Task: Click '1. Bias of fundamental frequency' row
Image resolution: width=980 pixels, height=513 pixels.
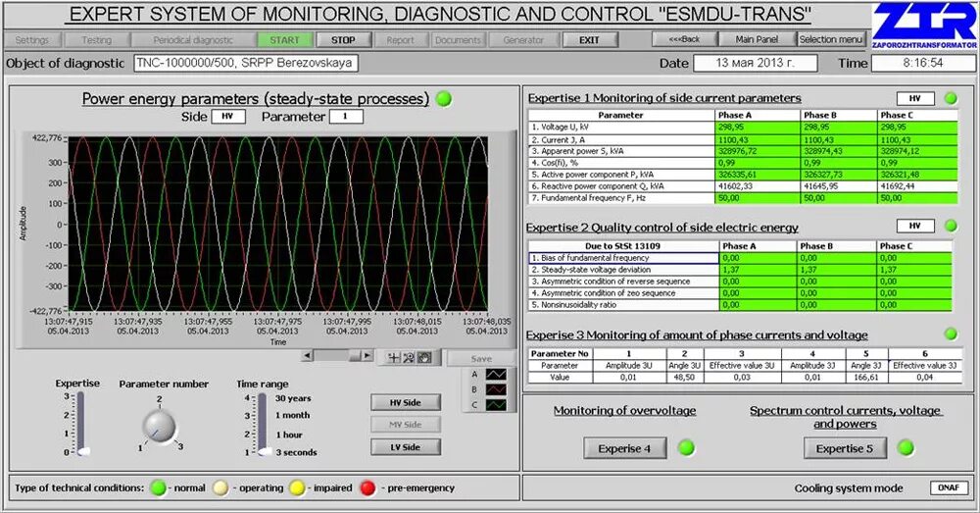Action: click(740, 258)
